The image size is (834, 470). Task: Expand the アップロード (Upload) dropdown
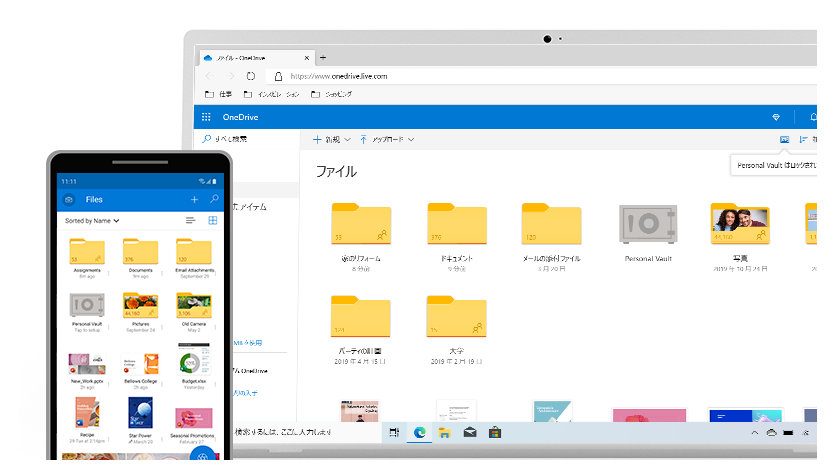click(387, 139)
